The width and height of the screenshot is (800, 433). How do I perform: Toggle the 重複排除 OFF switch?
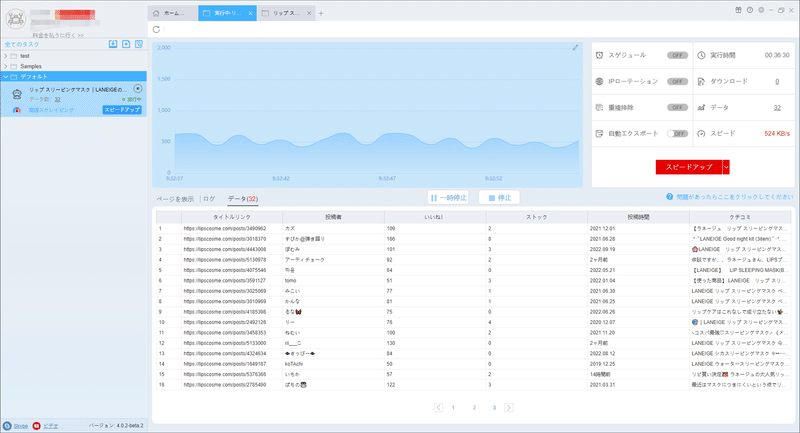pyautogui.click(x=678, y=108)
